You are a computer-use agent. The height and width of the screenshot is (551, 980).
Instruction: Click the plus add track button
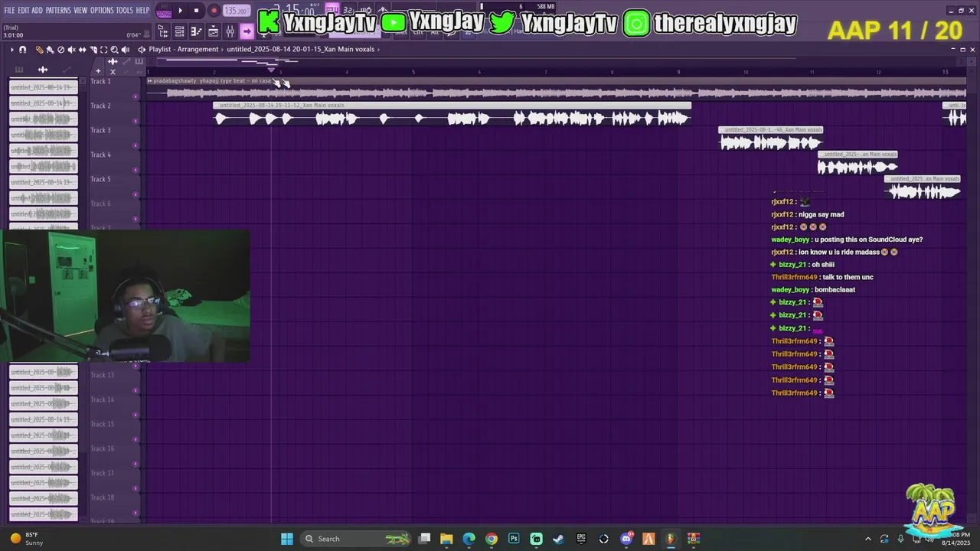coord(98,71)
